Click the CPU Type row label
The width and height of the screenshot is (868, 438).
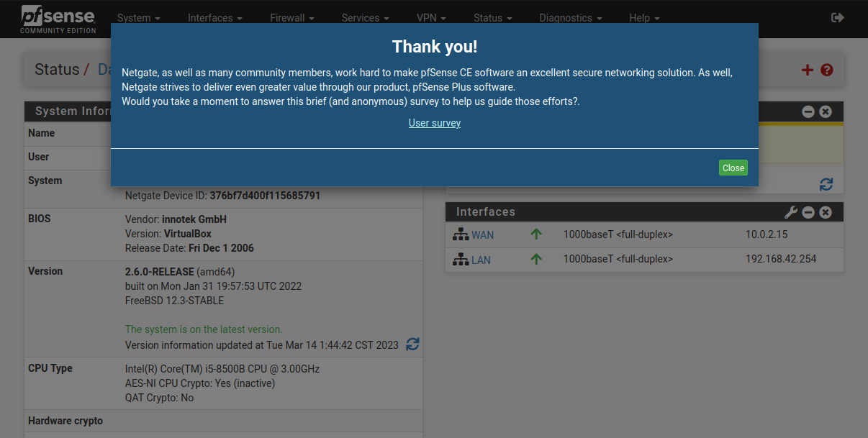50,368
